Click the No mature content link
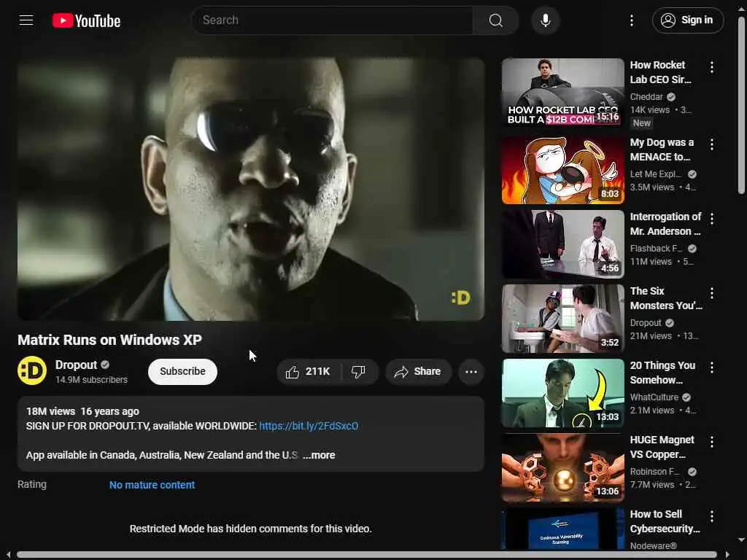This screenshot has height=560, width=747. tap(152, 485)
